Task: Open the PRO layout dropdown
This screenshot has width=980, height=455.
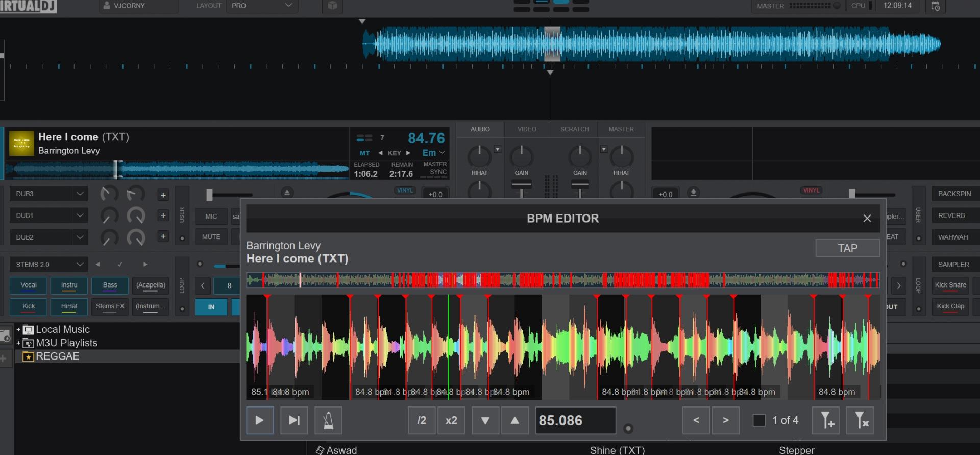Action: pyautogui.click(x=262, y=6)
